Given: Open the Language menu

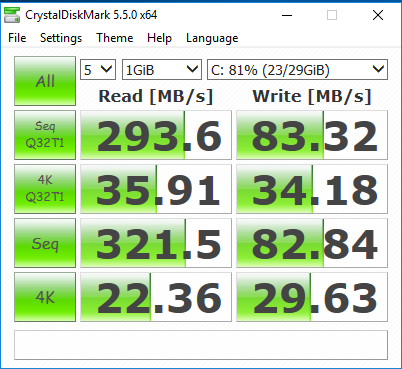Looking at the screenshot, I should (x=212, y=38).
